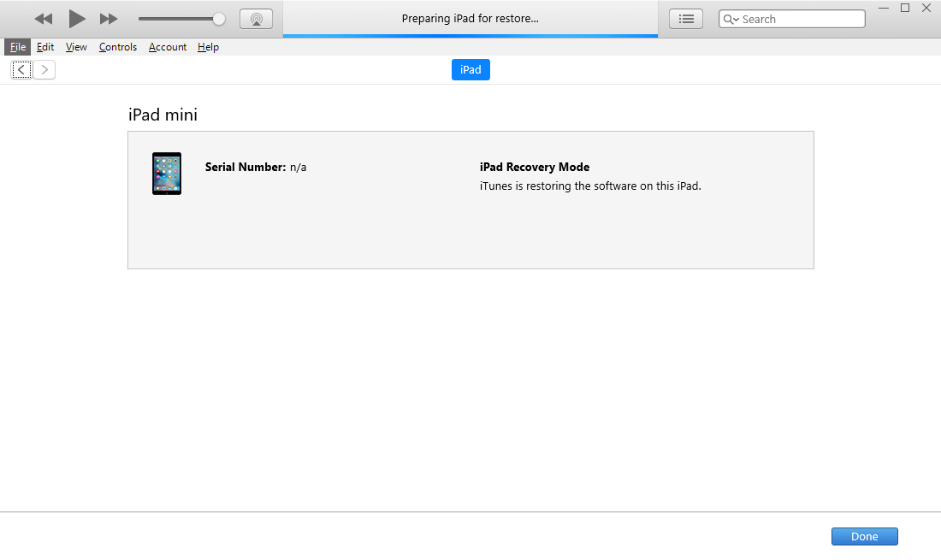Open the Controls menu
The image size is (941, 560).
[118, 47]
